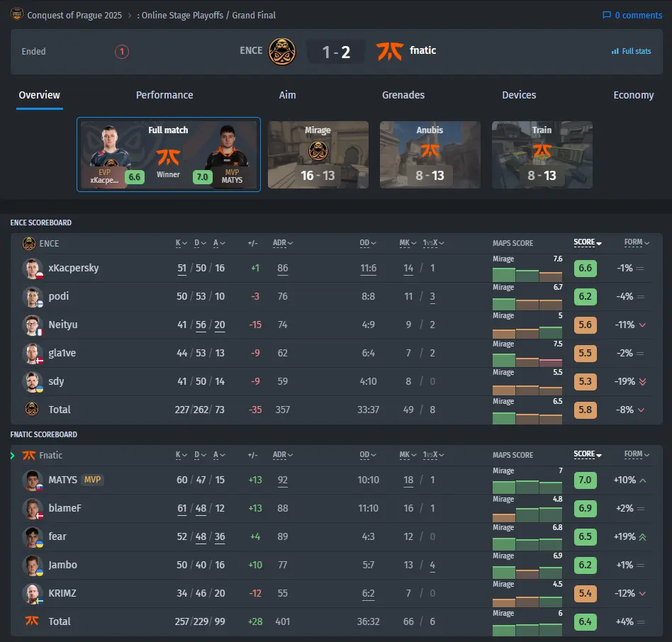Select the Train 8-13 map card

542,154
